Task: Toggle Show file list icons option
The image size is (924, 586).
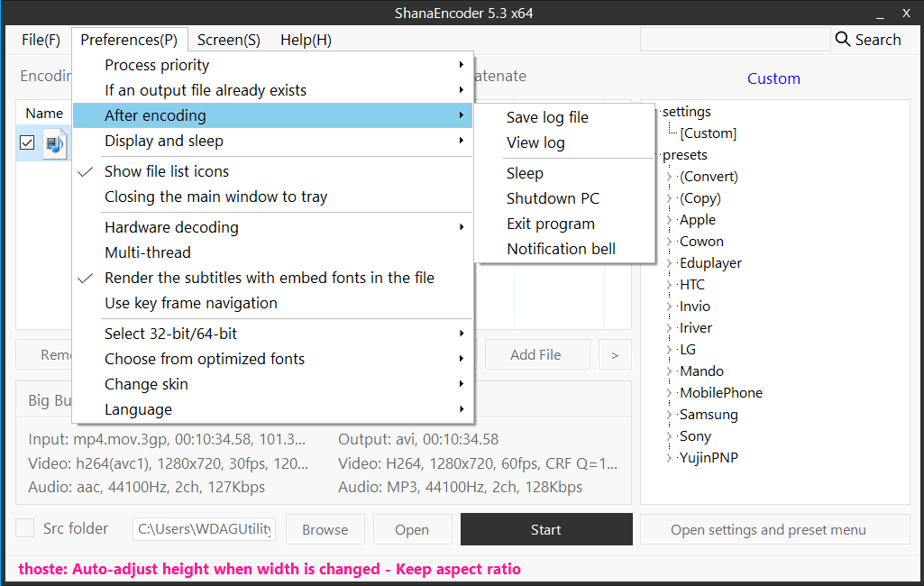Action: 167,171
